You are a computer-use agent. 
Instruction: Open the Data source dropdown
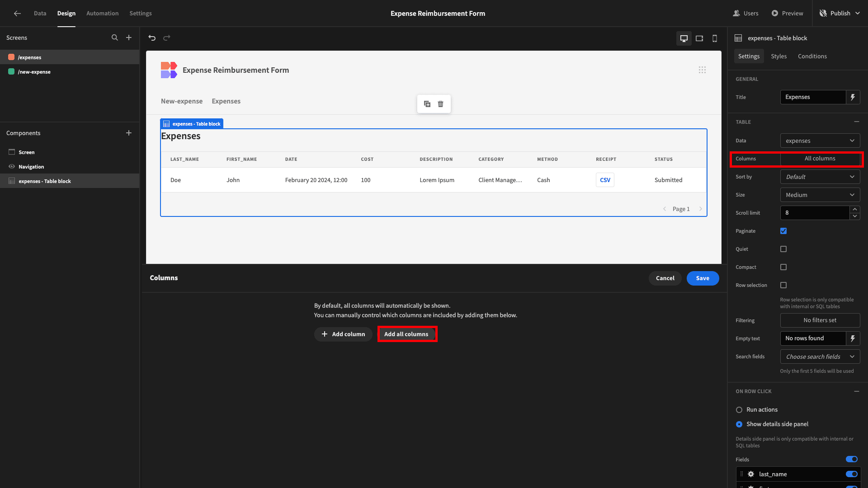point(820,141)
